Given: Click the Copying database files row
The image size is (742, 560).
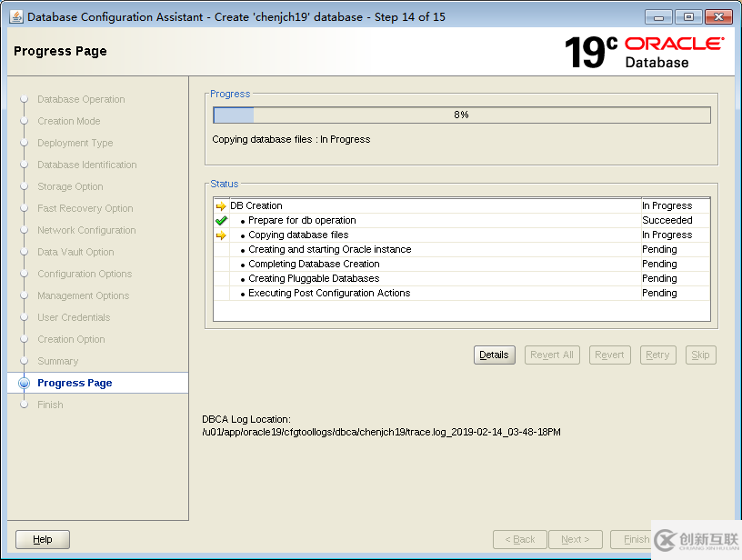Looking at the screenshot, I should (462, 235).
